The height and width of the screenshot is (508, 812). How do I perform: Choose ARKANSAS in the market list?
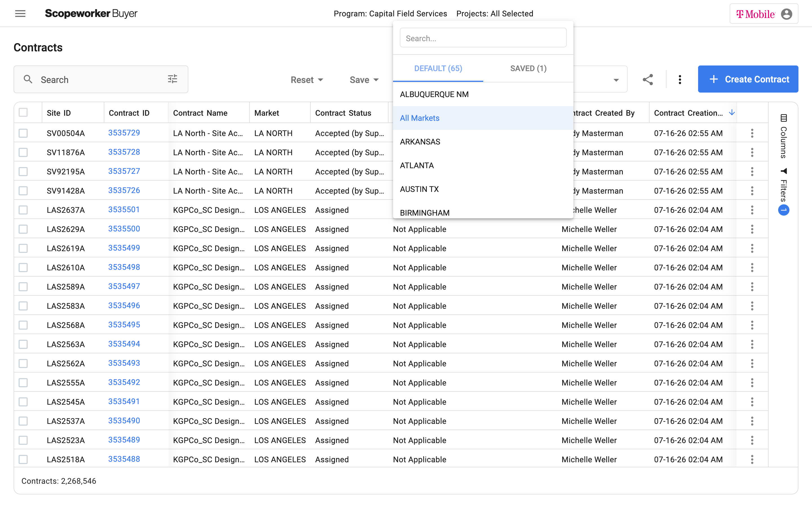483,142
